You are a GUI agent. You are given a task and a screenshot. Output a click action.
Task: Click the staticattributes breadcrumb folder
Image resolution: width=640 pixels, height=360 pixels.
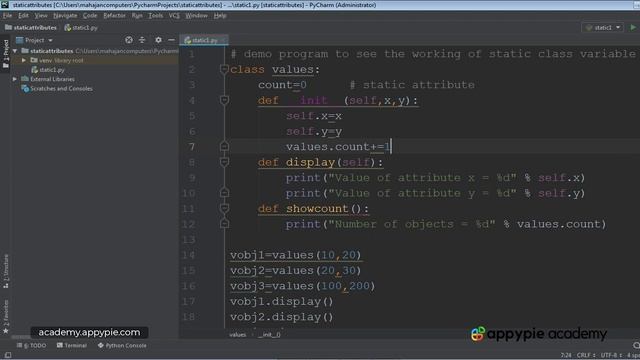[31, 28]
